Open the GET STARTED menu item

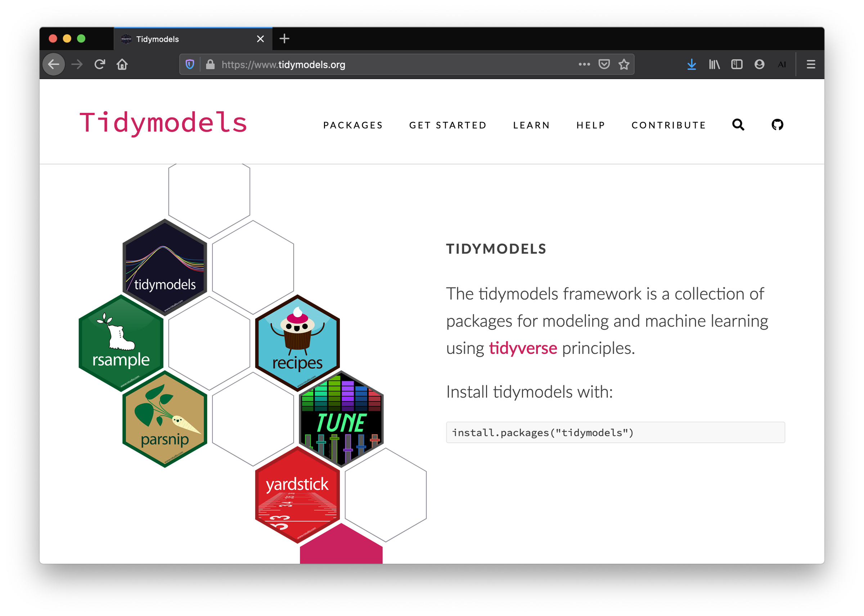(x=447, y=125)
